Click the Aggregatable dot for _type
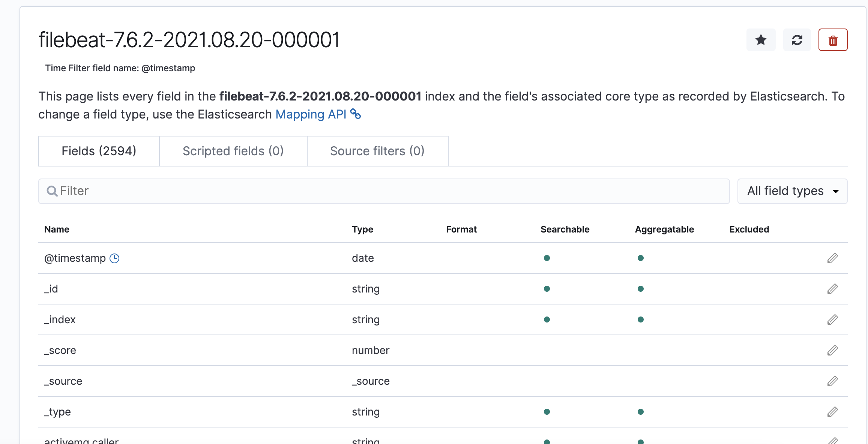Viewport: 868px width, 444px height. tap(641, 412)
